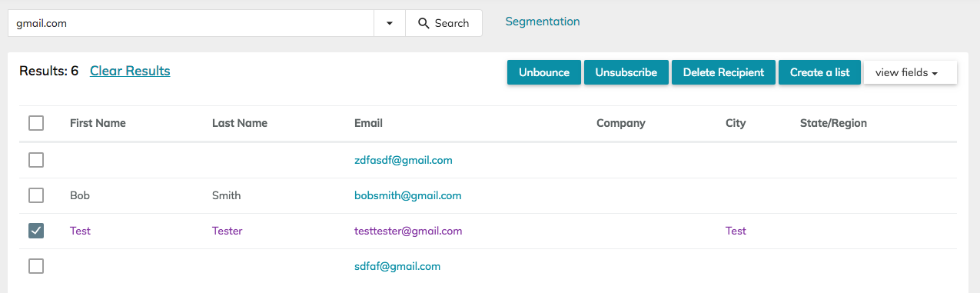Image resolution: width=980 pixels, height=293 pixels.
Task: Click the Last Name column header
Action: click(240, 123)
